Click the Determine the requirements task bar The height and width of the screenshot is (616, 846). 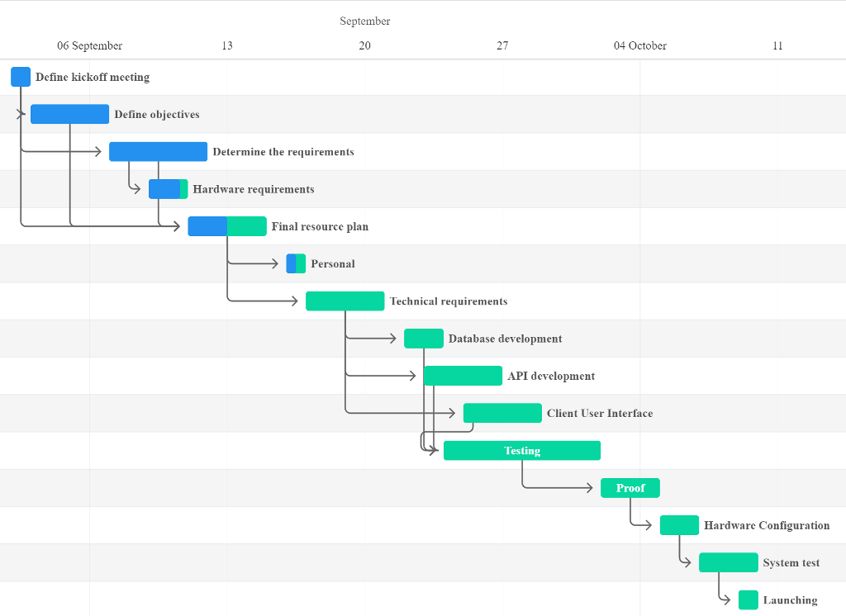(158, 152)
